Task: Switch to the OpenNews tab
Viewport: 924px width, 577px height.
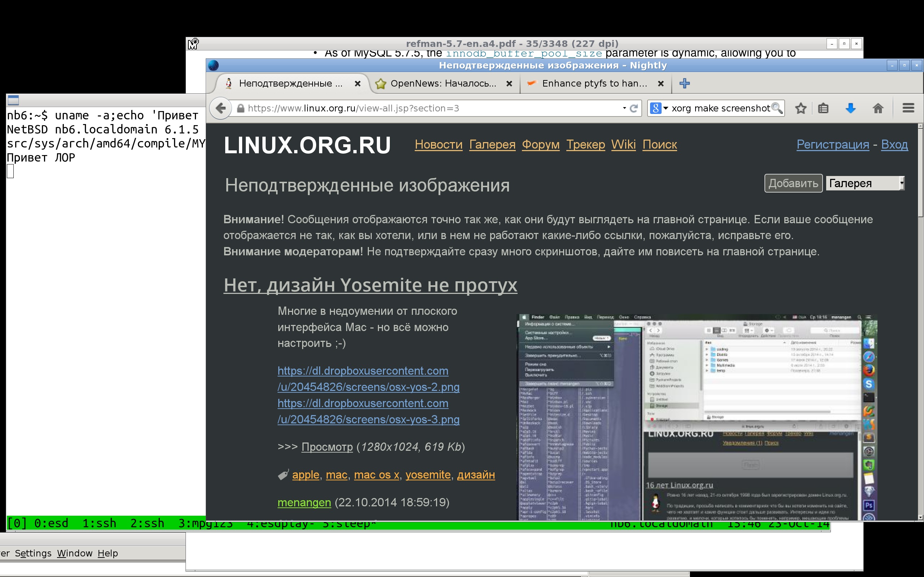Action: [x=443, y=84]
